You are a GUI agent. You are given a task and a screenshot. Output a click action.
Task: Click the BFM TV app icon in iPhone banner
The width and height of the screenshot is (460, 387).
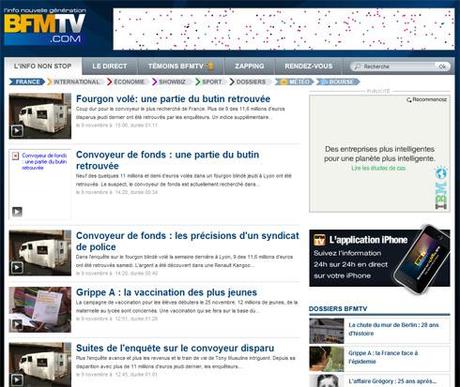319,240
